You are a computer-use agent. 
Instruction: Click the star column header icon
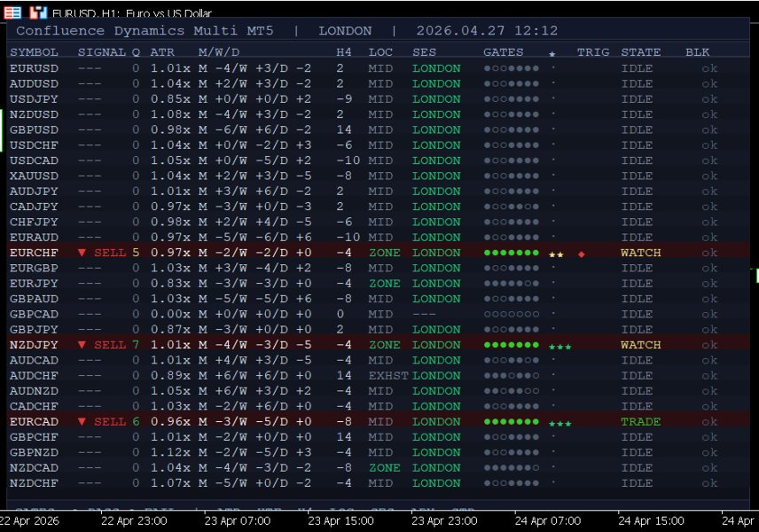point(552,53)
